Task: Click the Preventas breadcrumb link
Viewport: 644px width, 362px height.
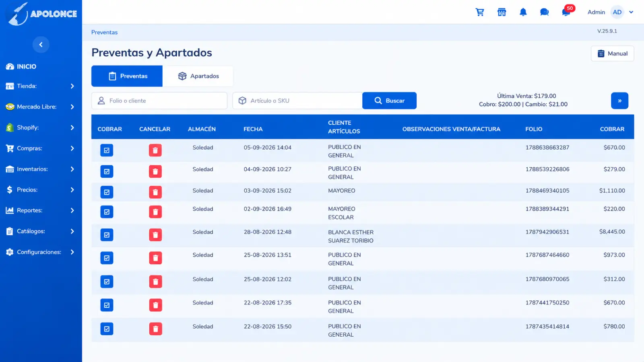Action: pyautogui.click(x=104, y=32)
